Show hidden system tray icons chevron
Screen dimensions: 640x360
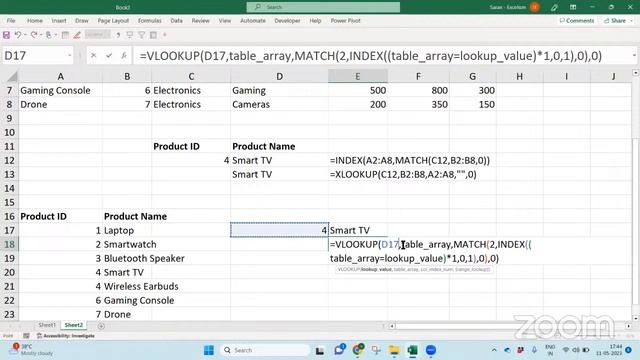pyautogui.click(x=494, y=350)
